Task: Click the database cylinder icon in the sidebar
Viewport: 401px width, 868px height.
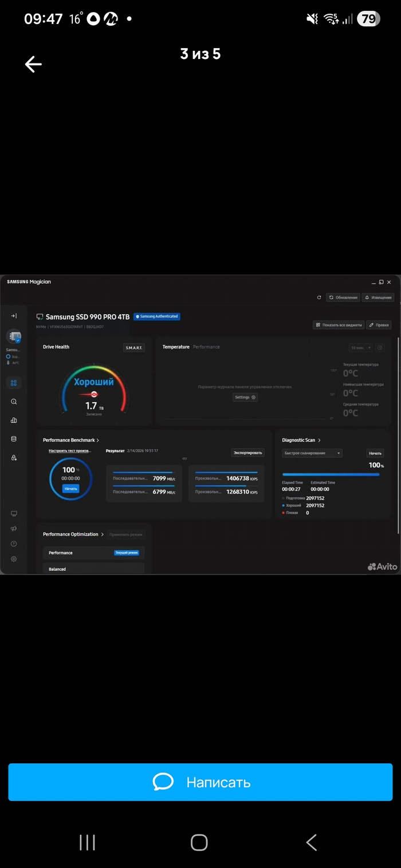Action: pos(14,439)
